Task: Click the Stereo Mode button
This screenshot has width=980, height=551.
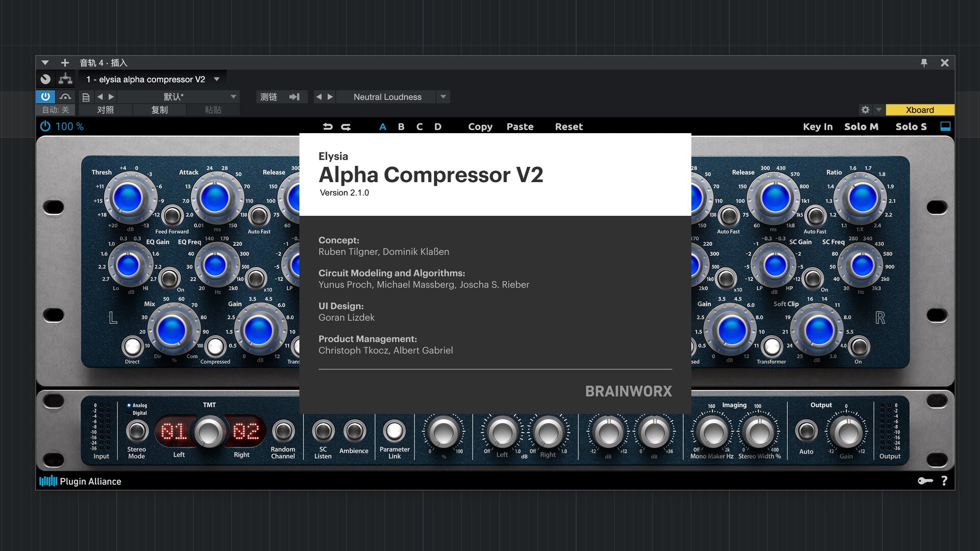Action: [137, 431]
